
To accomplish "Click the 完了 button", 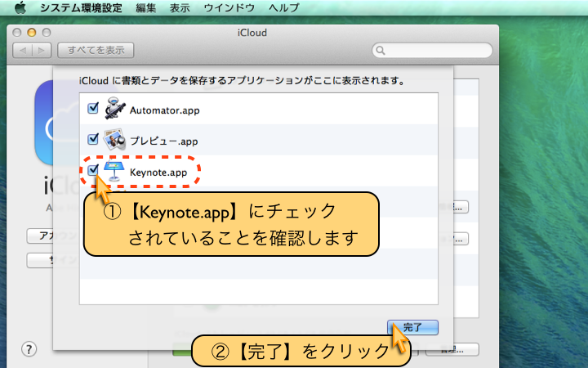I will pos(412,327).
